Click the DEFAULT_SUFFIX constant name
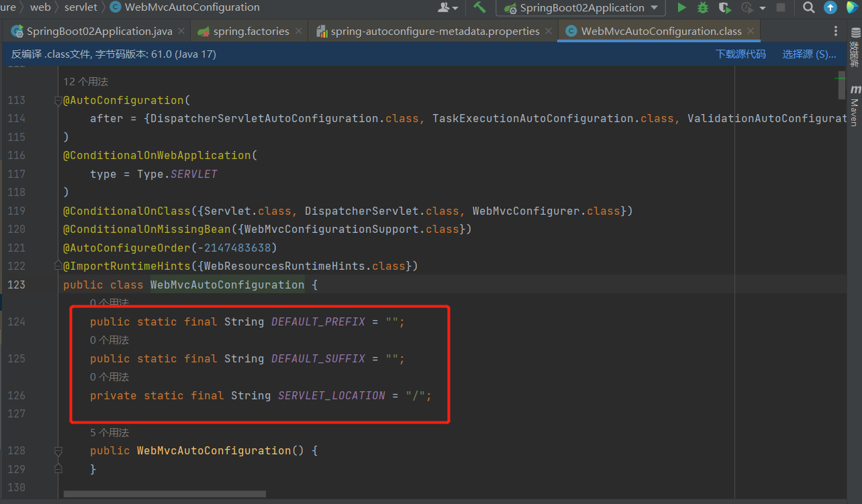Viewport: 862px width, 504px height. point(318,358)
